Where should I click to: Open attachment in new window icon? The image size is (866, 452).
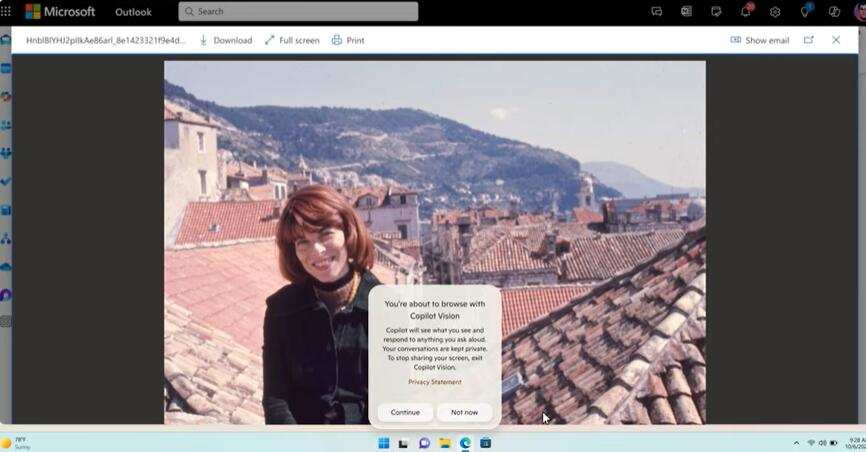click(x=809, y=40)
